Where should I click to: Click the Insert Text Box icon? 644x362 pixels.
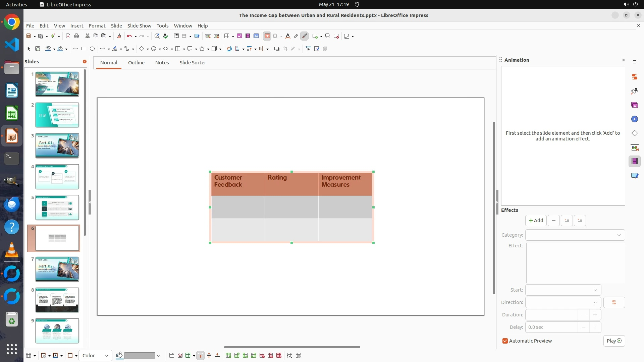click(x=267, y=36)
